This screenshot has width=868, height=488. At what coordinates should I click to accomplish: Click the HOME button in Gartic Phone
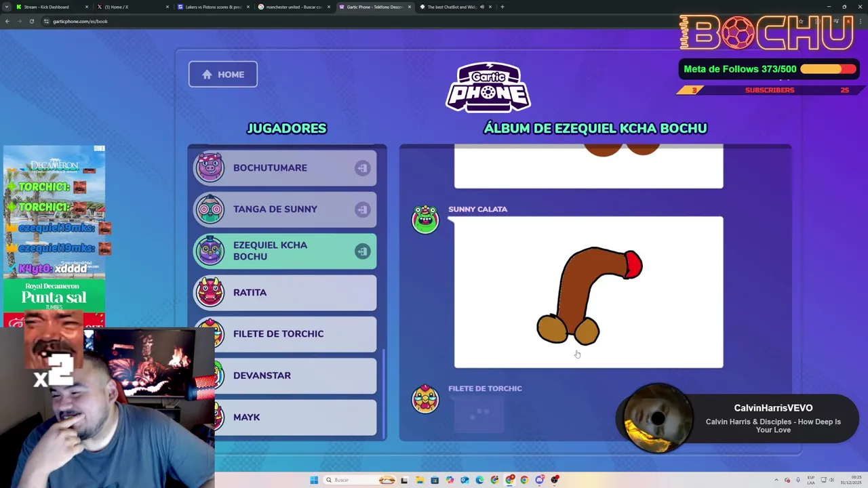click(223, 75)
